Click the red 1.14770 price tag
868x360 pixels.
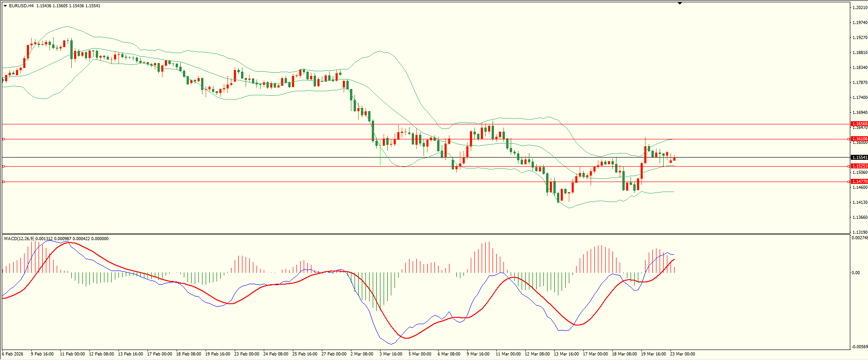[x=859, y=182]
